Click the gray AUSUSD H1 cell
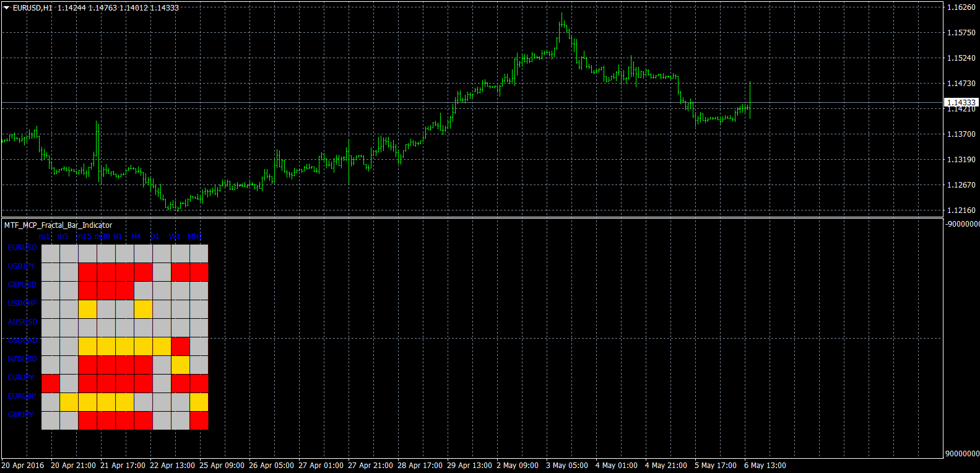The height and width of the screenshot is (473, 980). pyautogui.click(x=125, y=328)
